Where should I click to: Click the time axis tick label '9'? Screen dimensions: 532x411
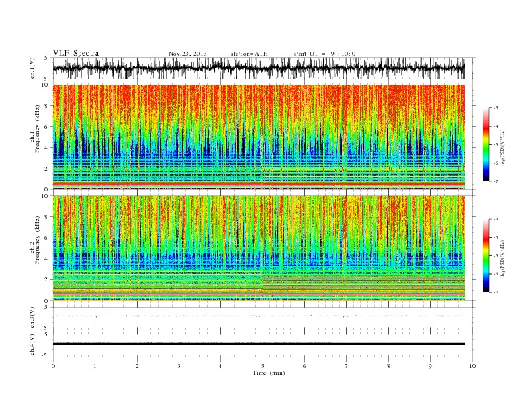430,366
